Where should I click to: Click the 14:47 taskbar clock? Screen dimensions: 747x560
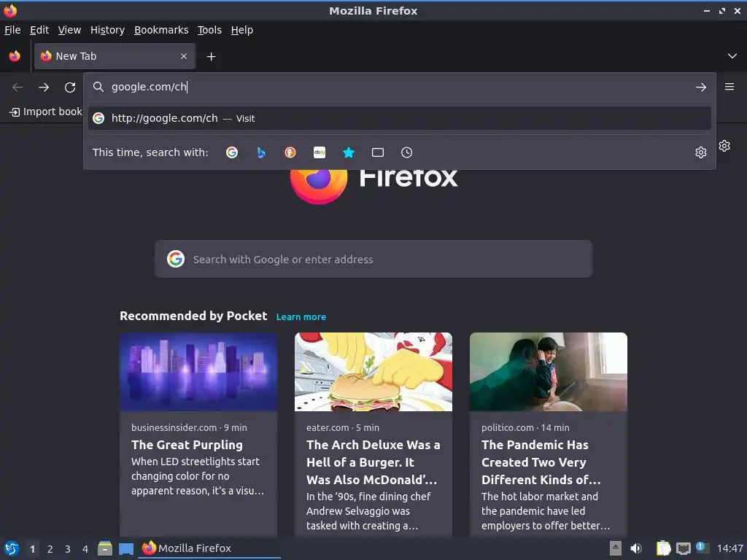point(729,548)
